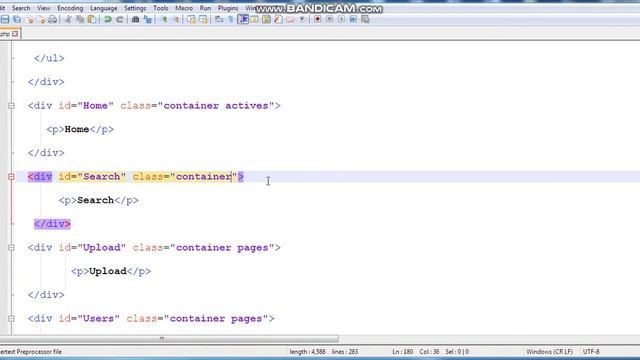Click the Zoom Out toolbar icon

(x=176, y=19)
